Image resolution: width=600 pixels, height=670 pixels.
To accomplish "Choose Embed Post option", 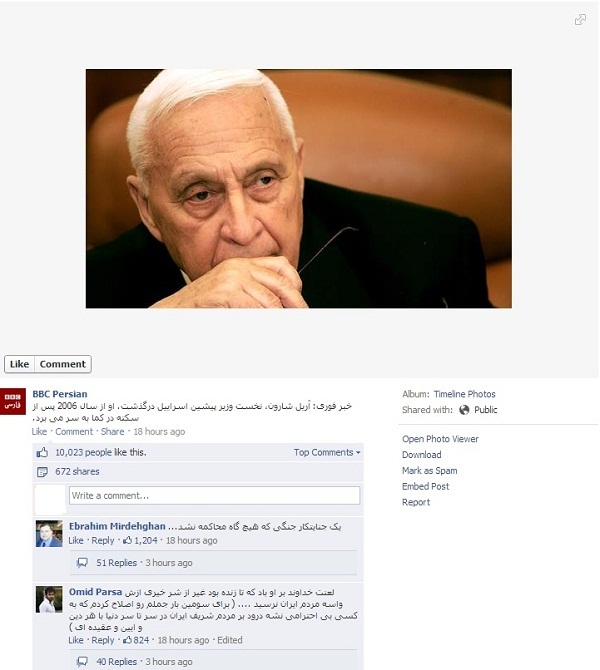I will click(425, 486).
